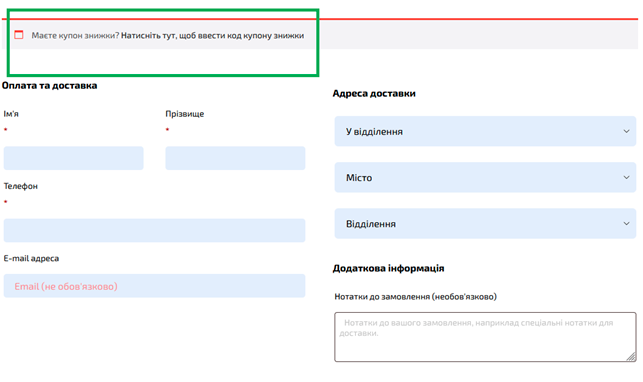Click into the Телефон input field
643x382 pixels.
point(154,230)
